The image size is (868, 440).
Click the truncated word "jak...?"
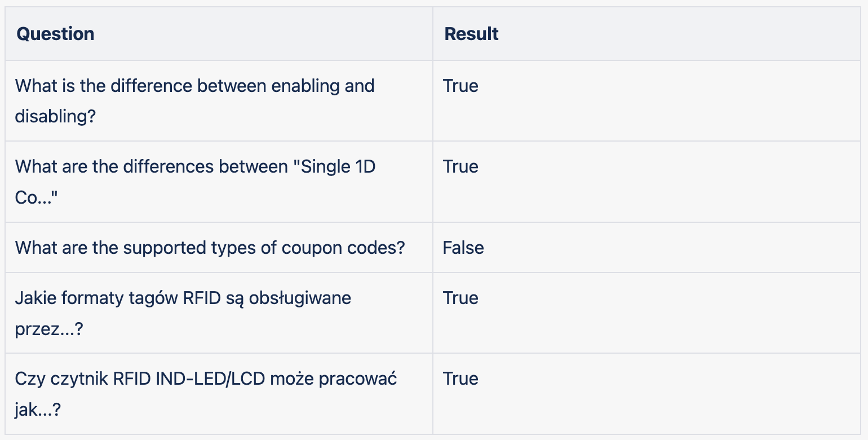tap(38, 410)
